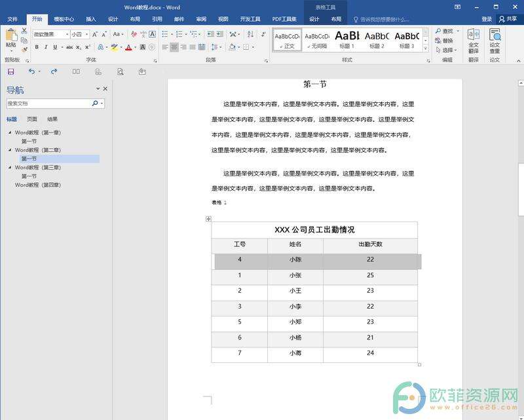Apply bold formatting to selected text
This screenshot has height=420, width=524.
[x=37, y=47]
